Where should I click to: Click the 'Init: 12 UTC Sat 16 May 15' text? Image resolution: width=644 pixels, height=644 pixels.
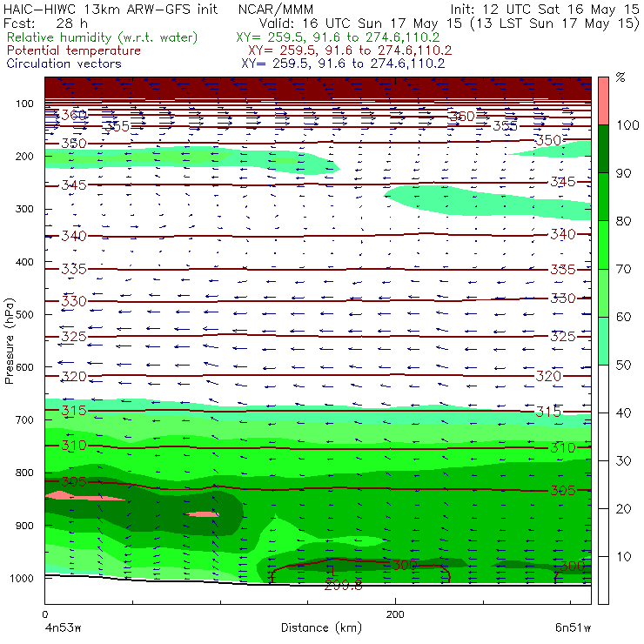(x=544, y=9)
